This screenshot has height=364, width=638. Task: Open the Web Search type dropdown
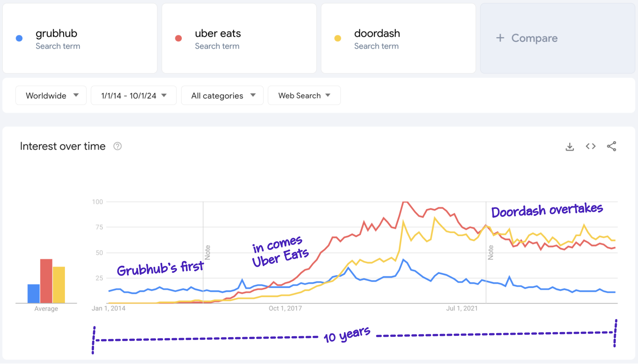pyautogui.click(x=304, y=95)
